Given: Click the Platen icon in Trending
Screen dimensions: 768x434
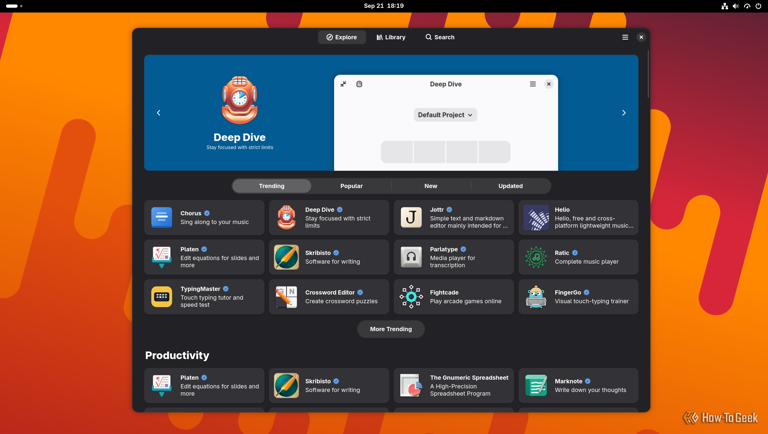Looking at the screenshot, I should pyautogui.click(x=162, y=257).
